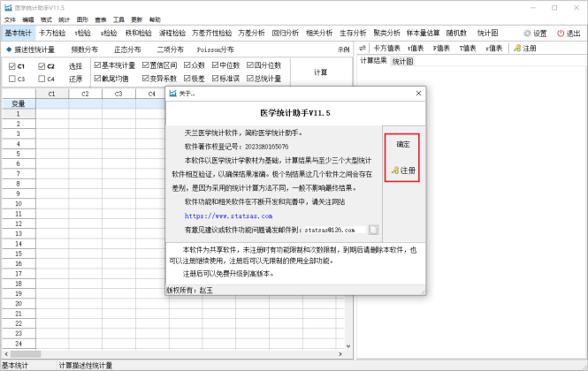The width and height of the screenshot is (588, 371).
Task: Click the red 退出 power icon
Action: point(561,34)
